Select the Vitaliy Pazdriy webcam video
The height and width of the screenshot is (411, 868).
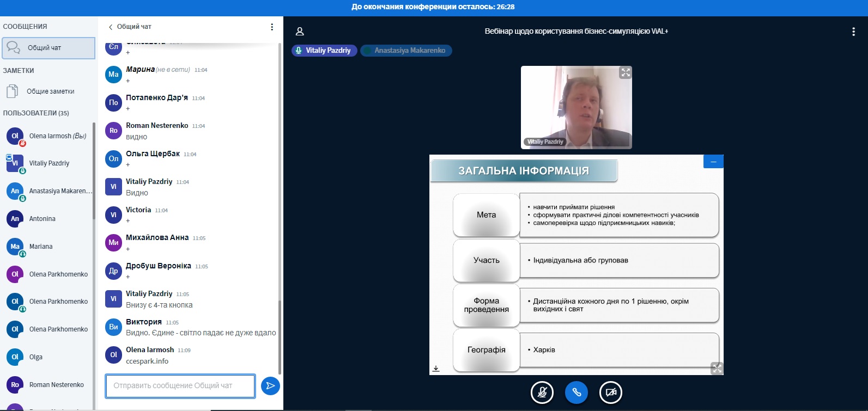pyautogui.click(x=576, y=107)
